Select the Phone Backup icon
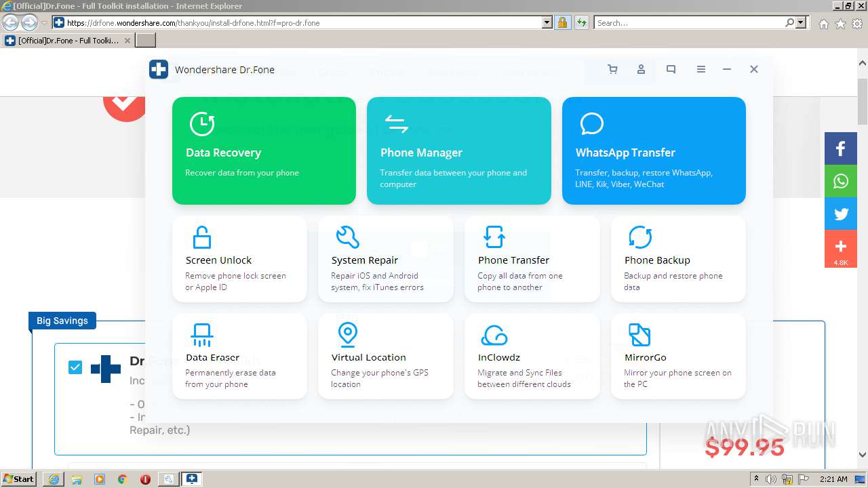Screen dimensions: 868x488 [640, 237]
